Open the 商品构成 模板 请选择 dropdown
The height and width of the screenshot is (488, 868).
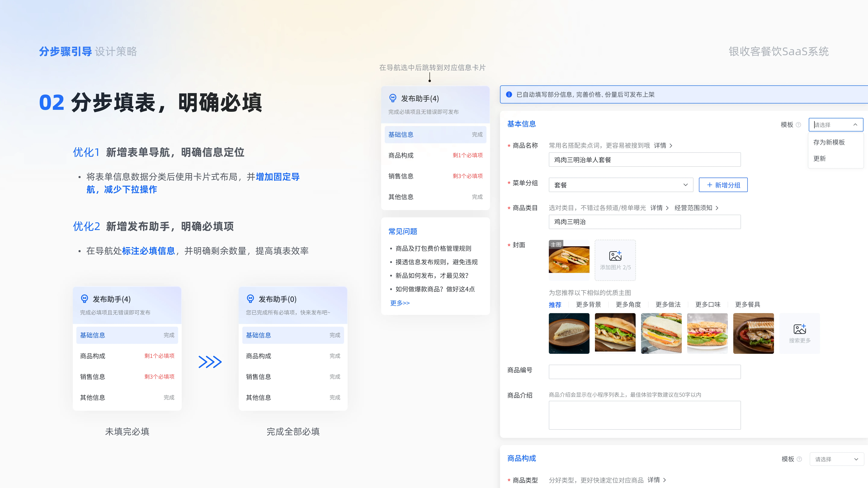click(837, 459)
